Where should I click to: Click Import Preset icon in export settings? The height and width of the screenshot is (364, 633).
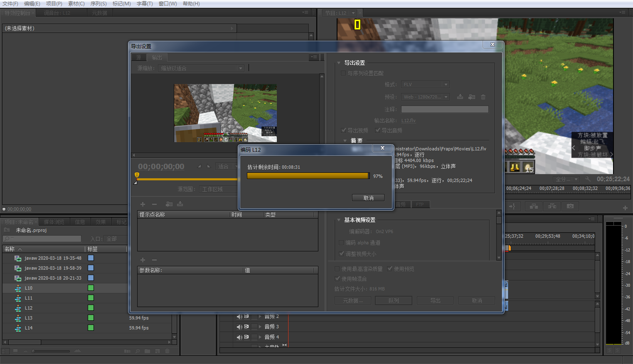pyautogui.click(x=472, y=97)
